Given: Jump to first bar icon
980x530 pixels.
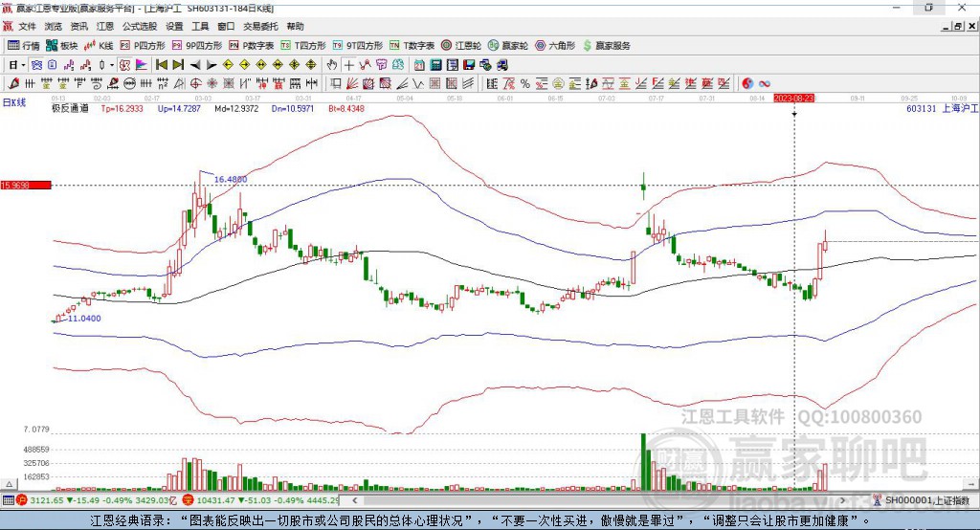Looking at the screenshot, I should [x=161, y=65].
